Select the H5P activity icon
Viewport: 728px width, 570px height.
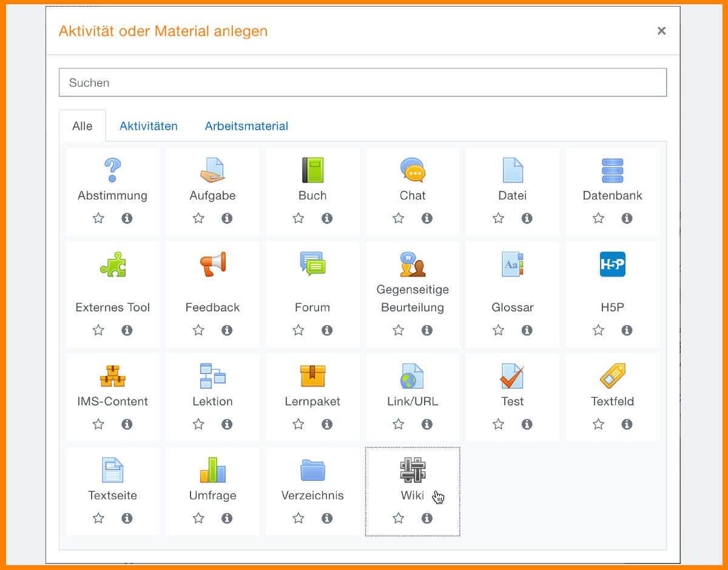(612, 264)
